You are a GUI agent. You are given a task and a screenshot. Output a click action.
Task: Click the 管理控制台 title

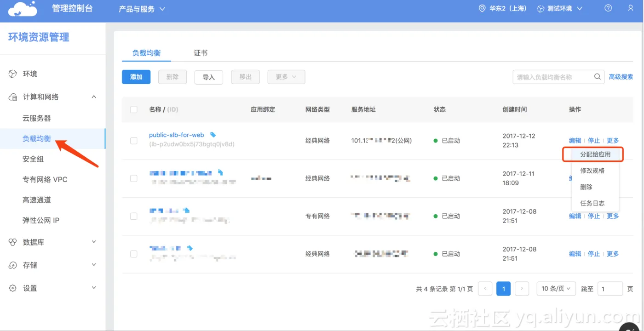click(x=72, y=8)
